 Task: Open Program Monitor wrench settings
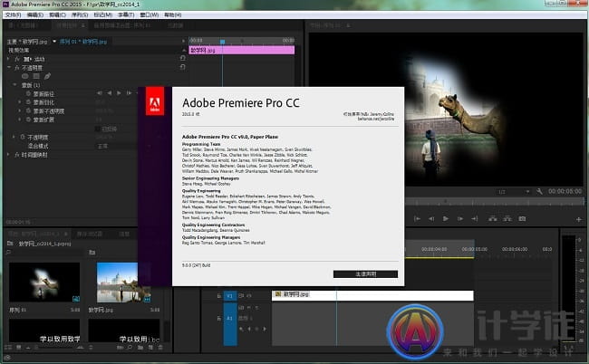pyautogui.click(x=539, y=191)
